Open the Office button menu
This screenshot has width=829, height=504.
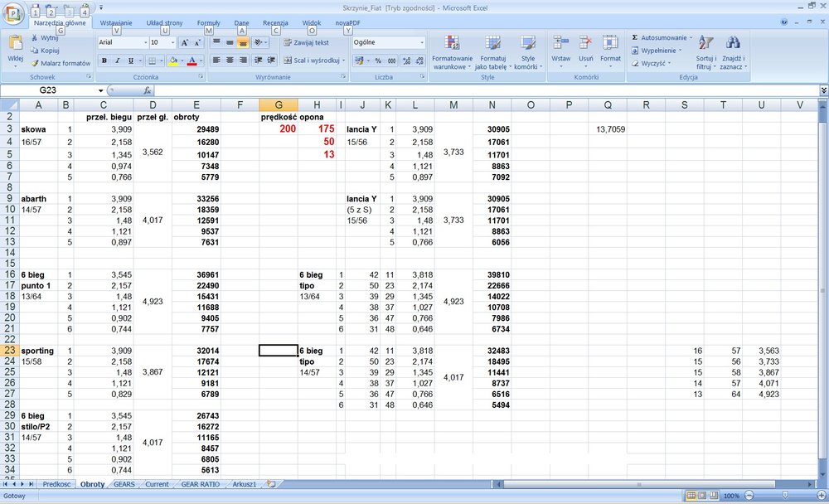coord(12,14)
